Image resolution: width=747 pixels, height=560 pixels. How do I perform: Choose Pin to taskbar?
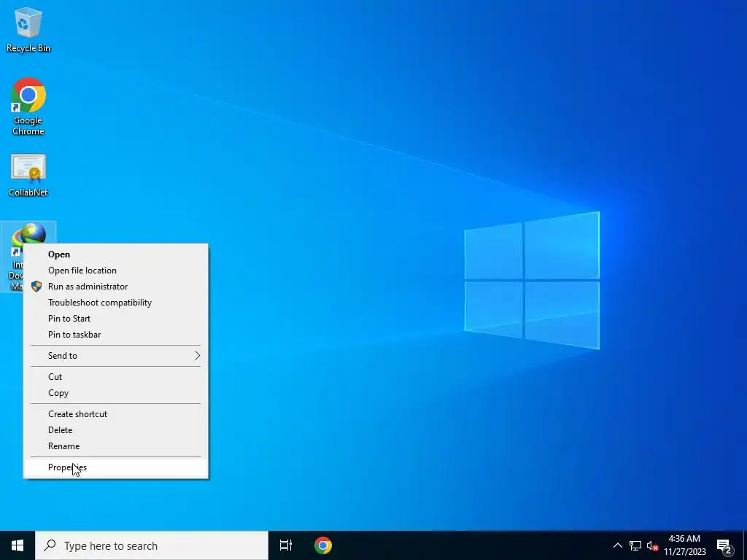116,335
